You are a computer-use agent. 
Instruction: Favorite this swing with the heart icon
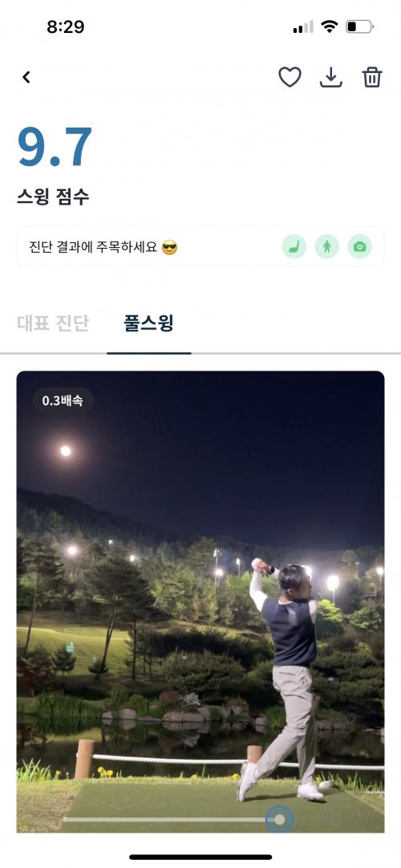pyautogui.click(x=290, y=78)
